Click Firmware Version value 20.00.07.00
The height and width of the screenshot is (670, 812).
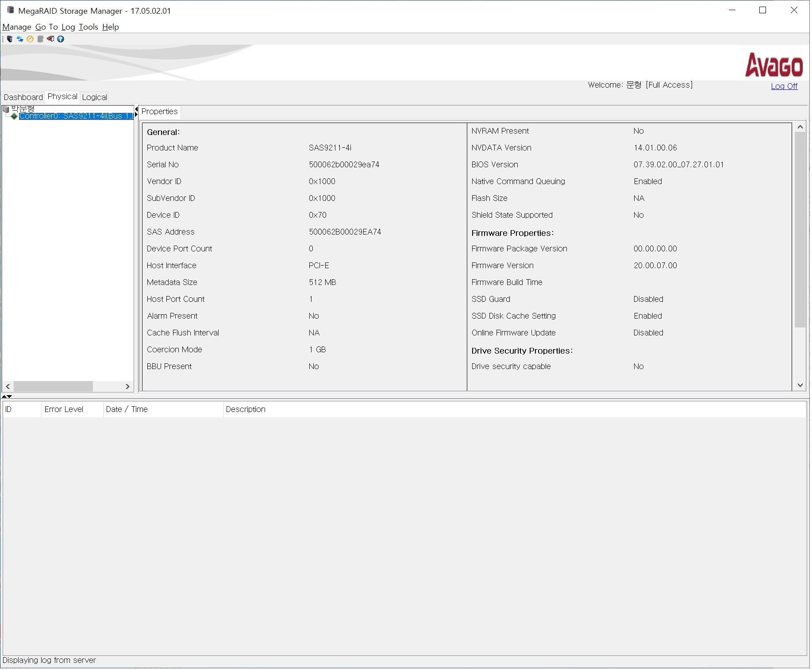pyautogui.click(x=655, y=266)
